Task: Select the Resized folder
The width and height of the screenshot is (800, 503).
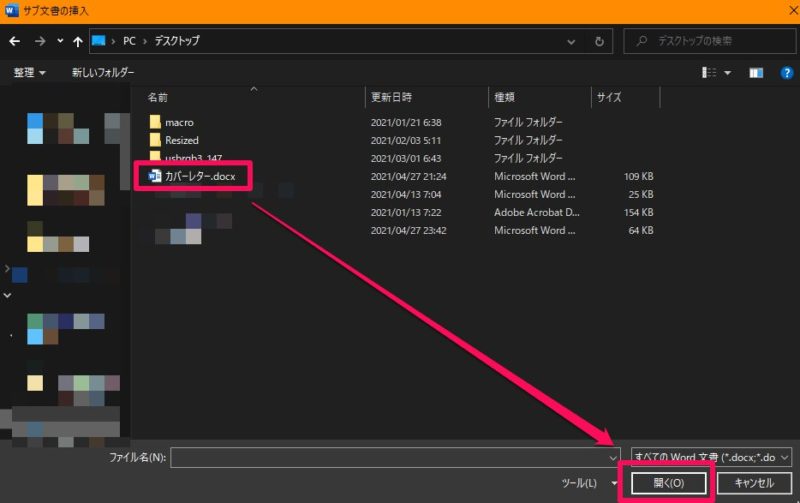Action: 181,140
